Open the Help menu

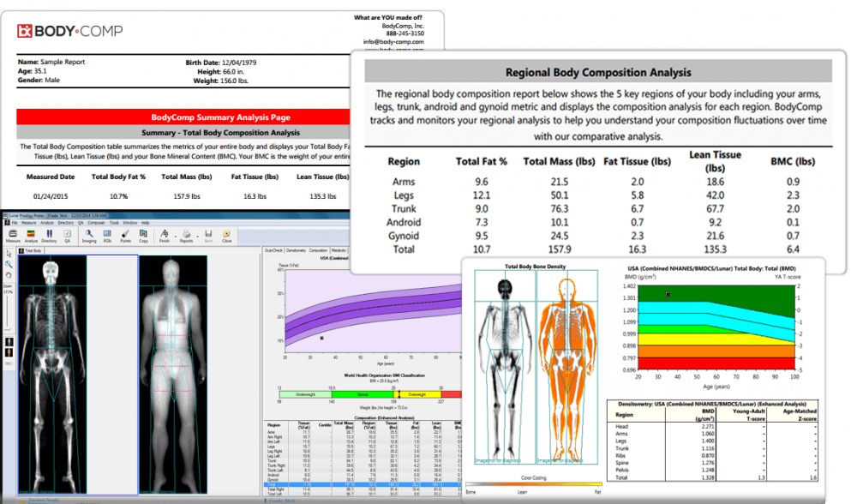[146, 223]
